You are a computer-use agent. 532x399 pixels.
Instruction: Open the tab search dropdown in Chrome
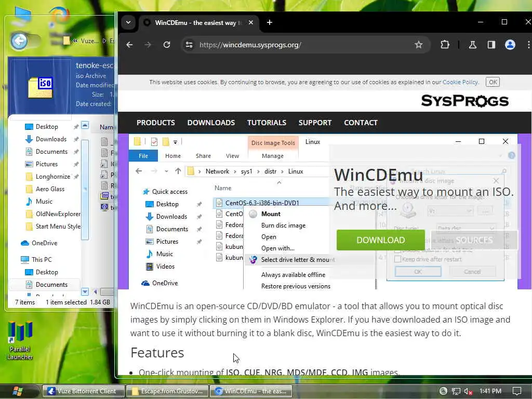click(128, 22)
